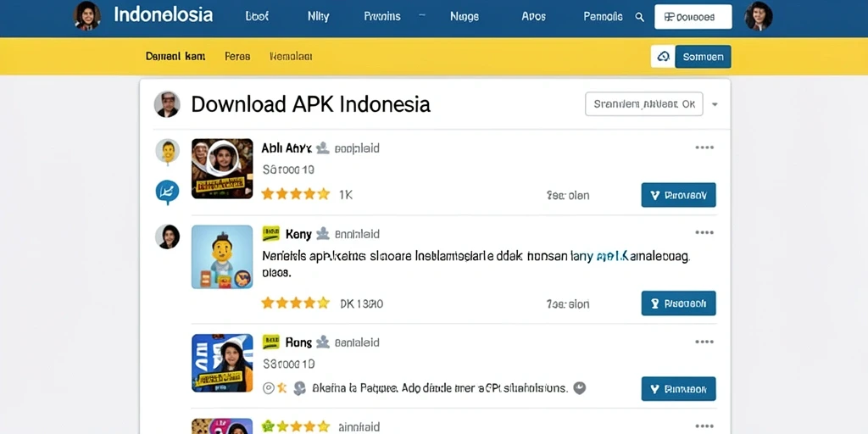This screenshot has height=434, width=868.
Task: Select the Nemalaei tab
Action: click(292, 56)
